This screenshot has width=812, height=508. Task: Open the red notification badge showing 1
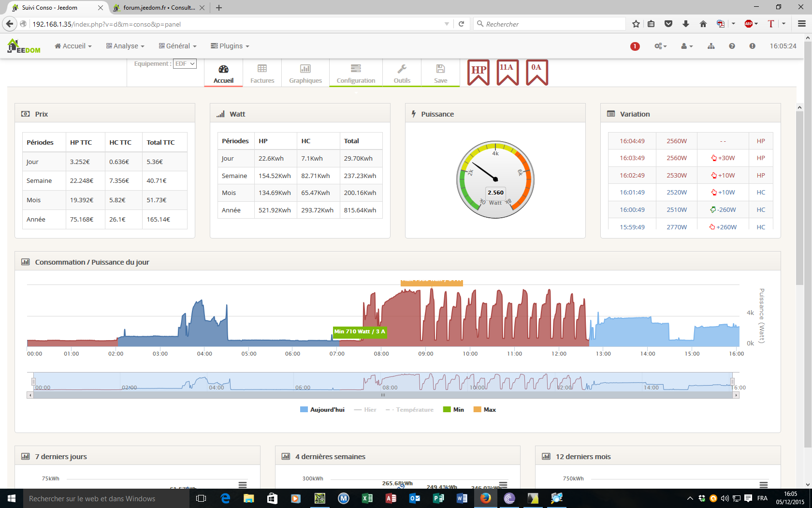[x=635, y=46]
